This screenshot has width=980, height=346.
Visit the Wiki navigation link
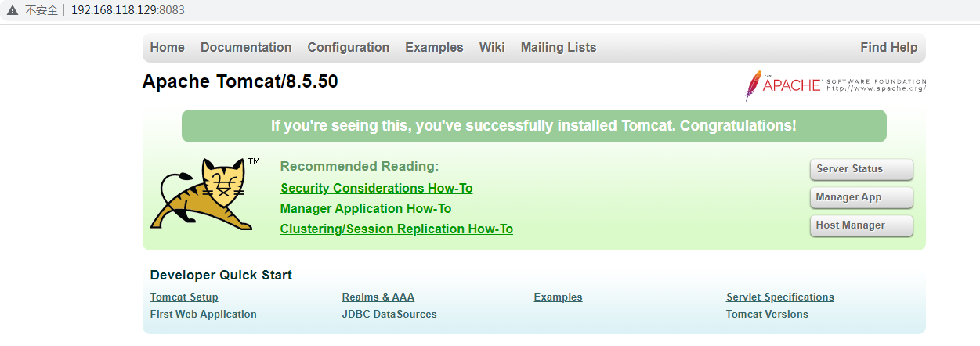pos(492,48)
